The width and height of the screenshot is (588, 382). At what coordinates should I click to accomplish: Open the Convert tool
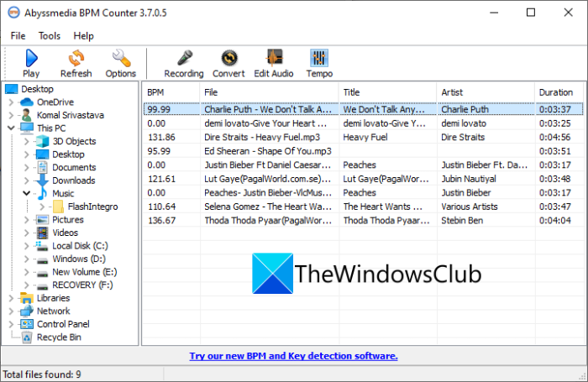click(229, 58)
